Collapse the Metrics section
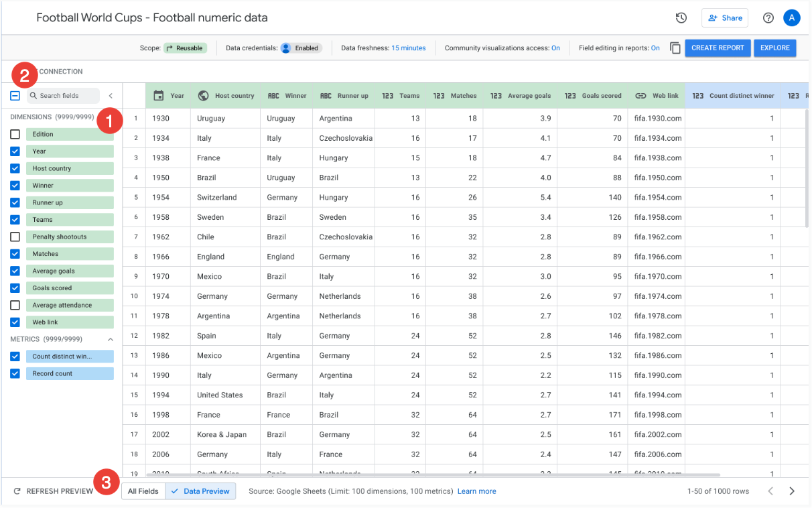The width and height of the screenshot is (812, 508). (x=111, y=339)
